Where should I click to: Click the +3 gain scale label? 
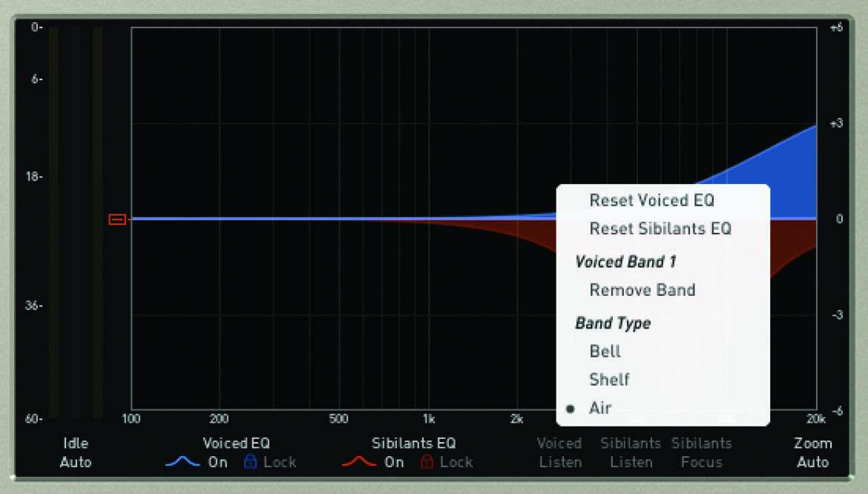coord(836,123)
